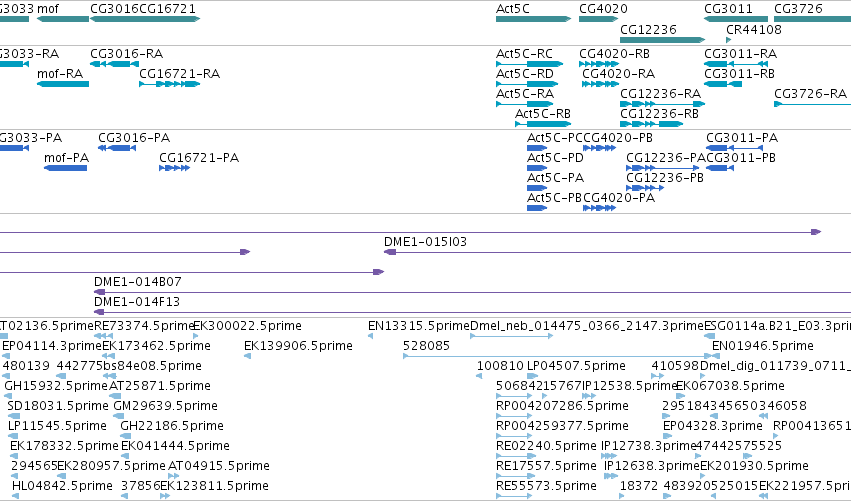Click the CG4020 gene label
The height and width of the screenshot is (501, 851).
pos(603,9)
